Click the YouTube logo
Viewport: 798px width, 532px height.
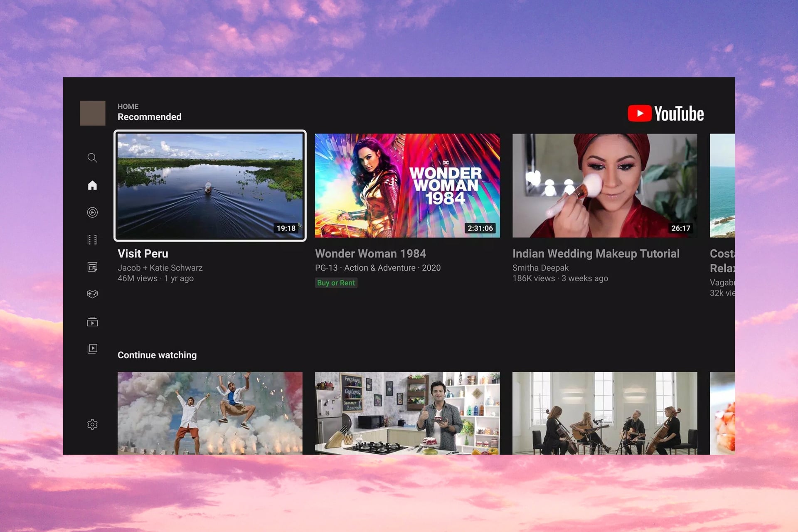click(x=665, y=113)
